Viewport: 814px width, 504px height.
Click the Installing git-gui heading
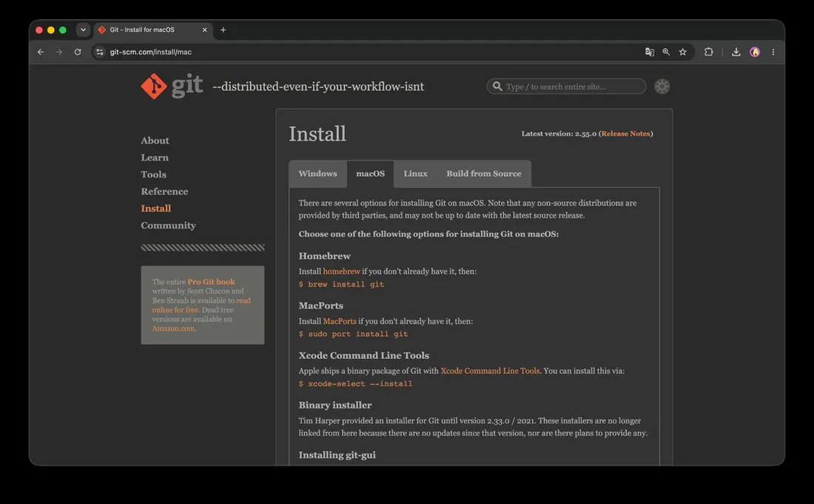(337, 455)
